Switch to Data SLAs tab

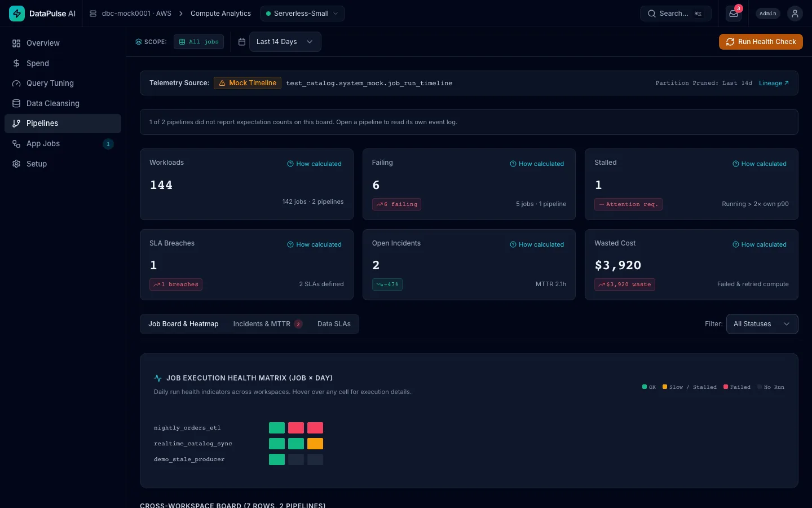click(334, 324)
